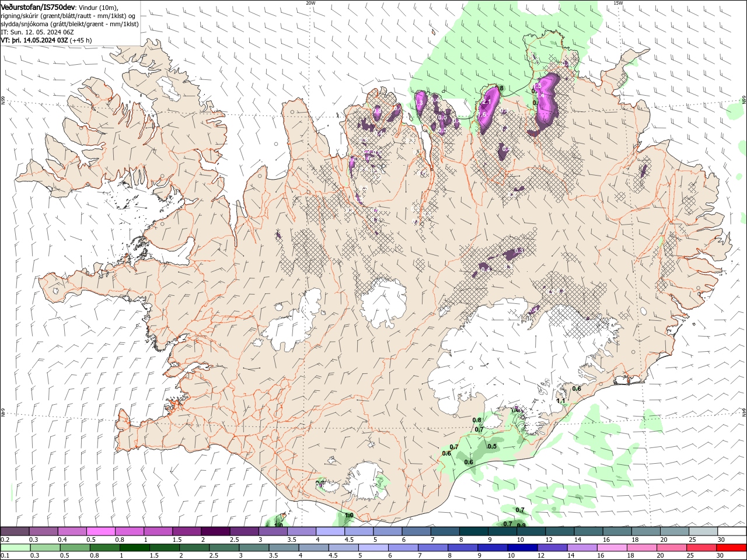
Task: Click the white snow swatch at 30
Action: pyautogui.click(x=732, y=531)
